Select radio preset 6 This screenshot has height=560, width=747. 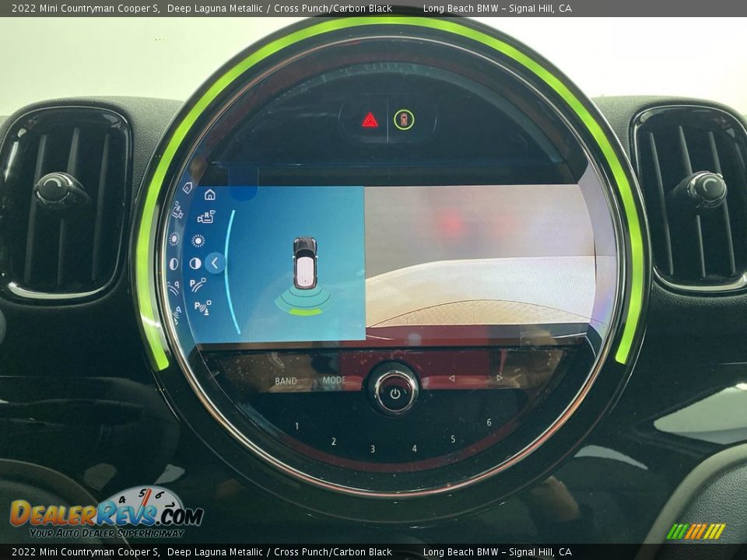(x=489, y=422)
